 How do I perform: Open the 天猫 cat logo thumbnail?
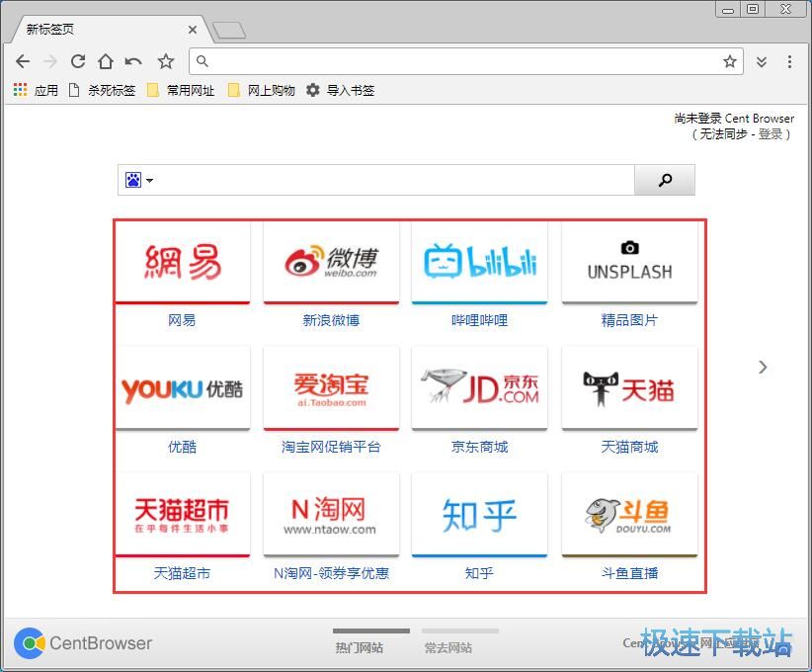(629, 388)
